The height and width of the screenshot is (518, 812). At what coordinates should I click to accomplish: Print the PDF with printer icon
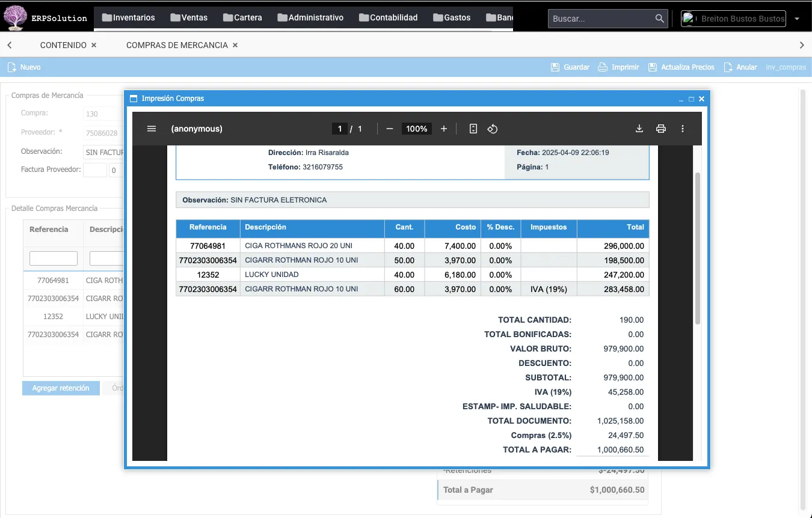pos(661,129)
